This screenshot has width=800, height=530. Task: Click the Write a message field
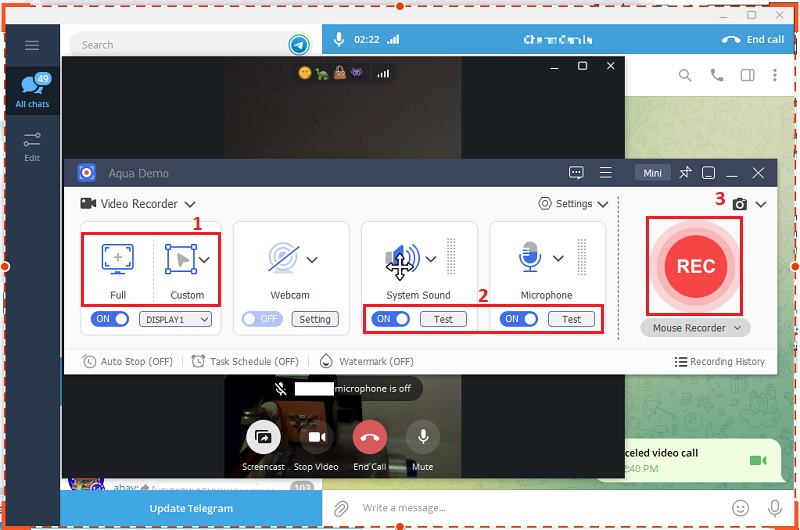tap(536, 508)
